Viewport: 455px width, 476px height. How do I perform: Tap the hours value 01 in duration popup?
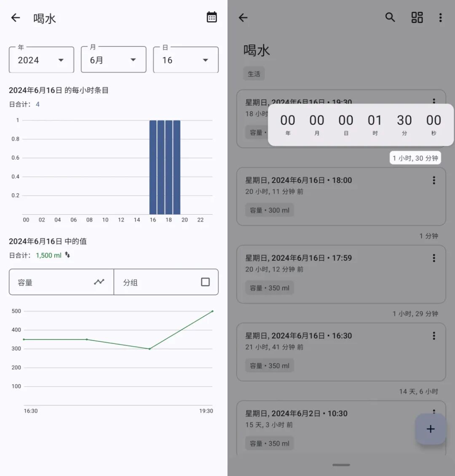pyautogui.click(x=375, y=120)
